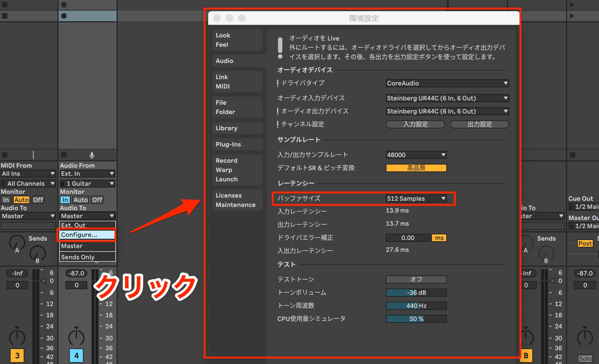Toggle the Post button on master
This screenshot has width=599, height=364.
tap(585, 243)
